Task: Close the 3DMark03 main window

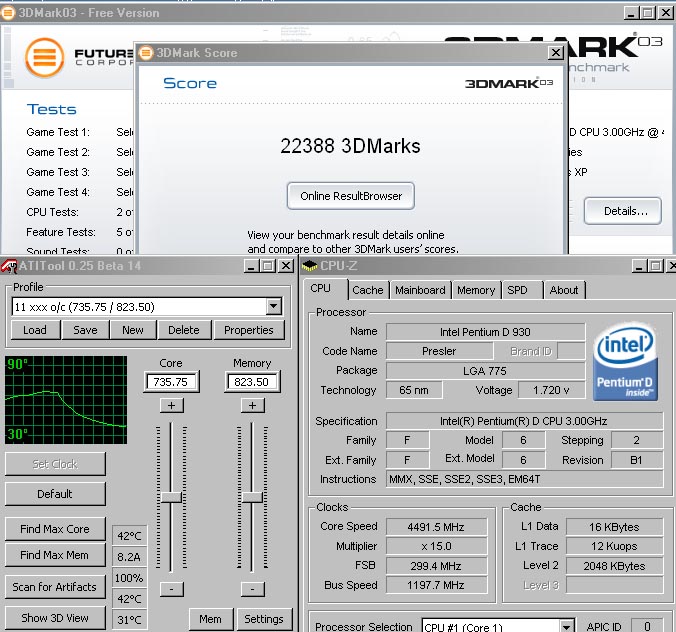Action: click(x=665, y=13)
